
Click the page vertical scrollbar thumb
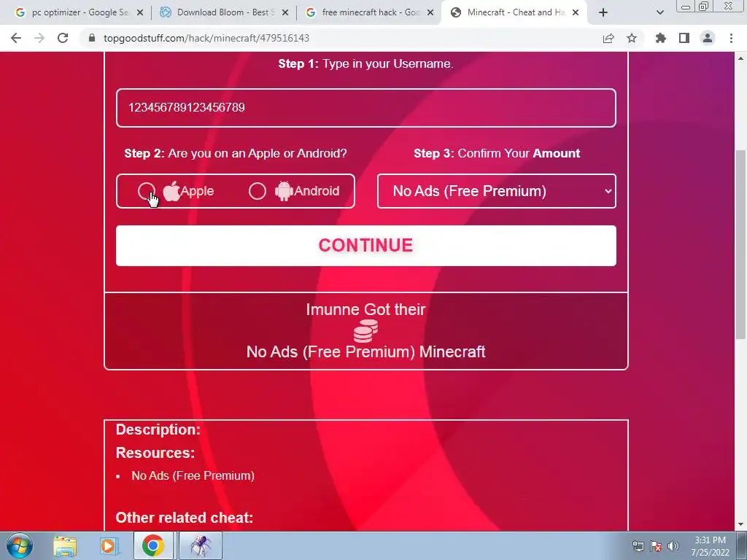coord(741,244)
